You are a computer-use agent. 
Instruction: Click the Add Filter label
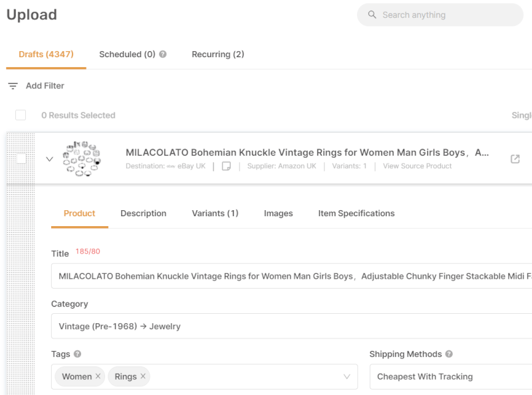click(45, 86)
